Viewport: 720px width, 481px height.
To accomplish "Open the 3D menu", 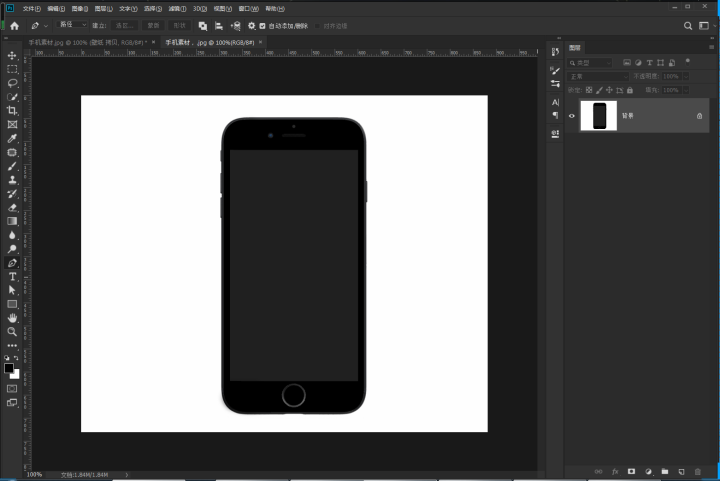I will click(200, 9).
